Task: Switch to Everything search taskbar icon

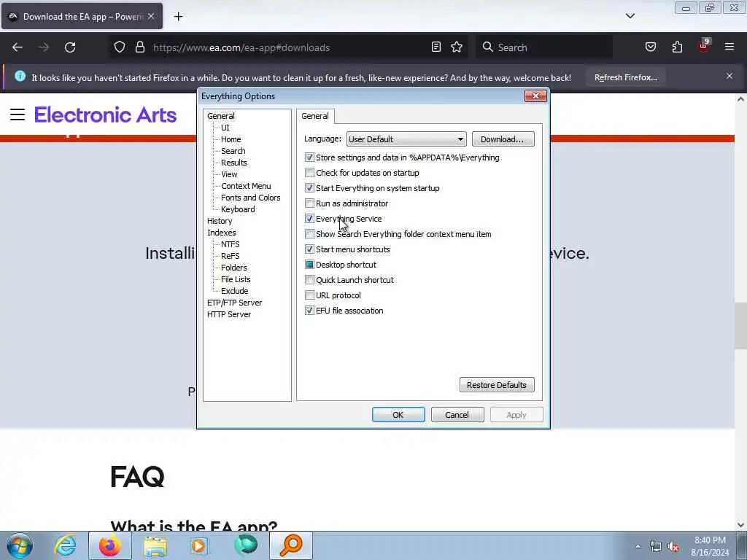Action: [x=291, y=545]
